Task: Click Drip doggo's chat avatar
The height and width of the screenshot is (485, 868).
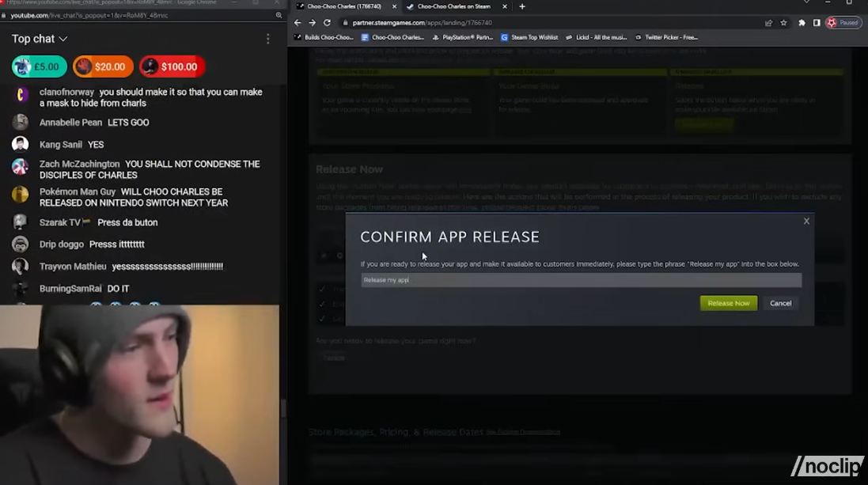Action: [20, 244]
